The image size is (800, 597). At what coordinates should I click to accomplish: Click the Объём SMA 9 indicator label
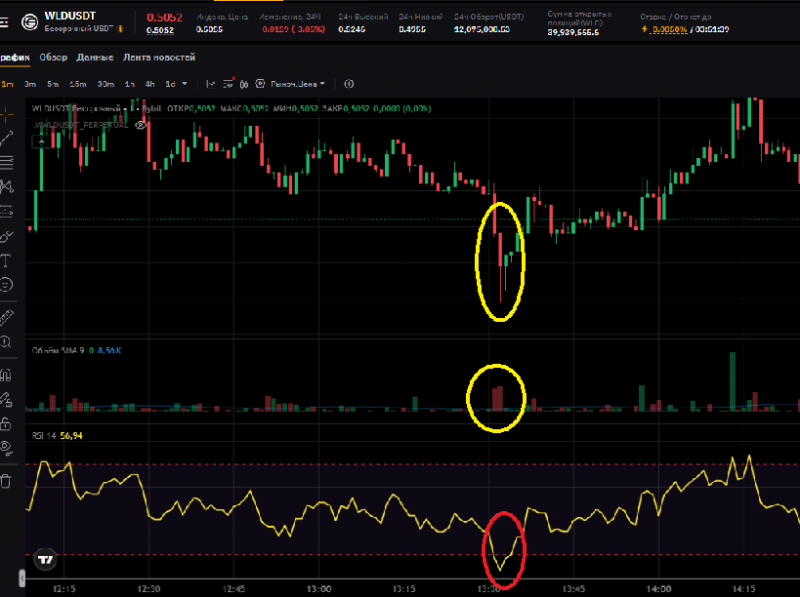tap(58, 351)
